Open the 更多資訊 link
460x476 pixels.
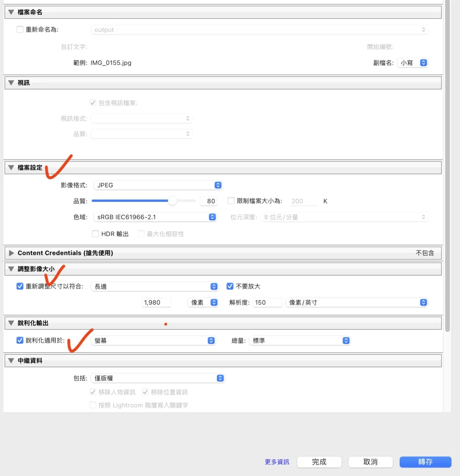tap(277, 462)
